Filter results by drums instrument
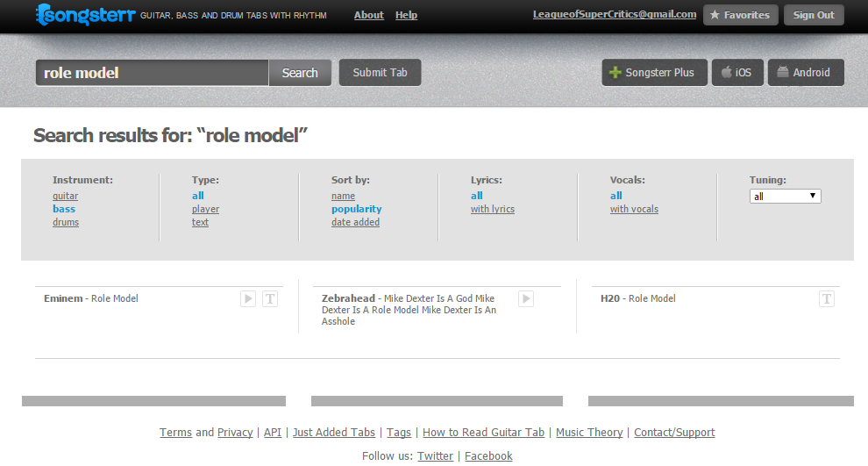Image resolution: width=868 pixels, height=466 pixels. (x=66, y=222)
